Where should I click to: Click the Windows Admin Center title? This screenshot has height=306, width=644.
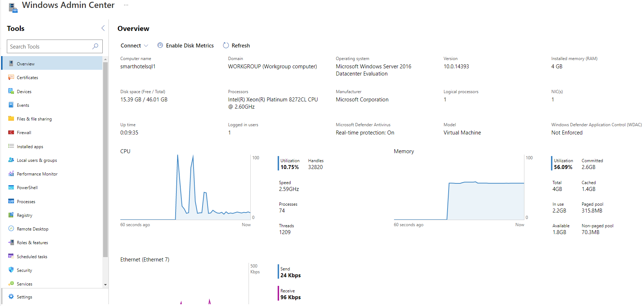68,5
